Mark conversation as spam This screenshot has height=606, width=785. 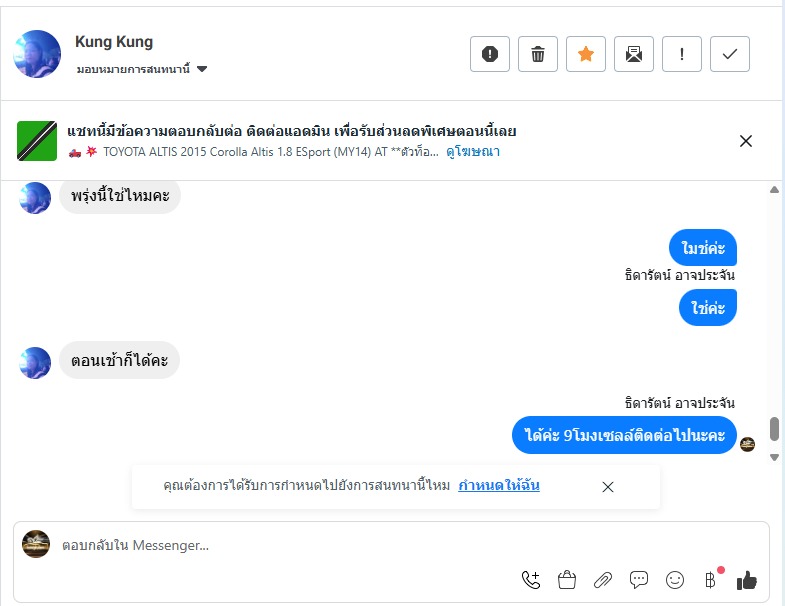490,54
